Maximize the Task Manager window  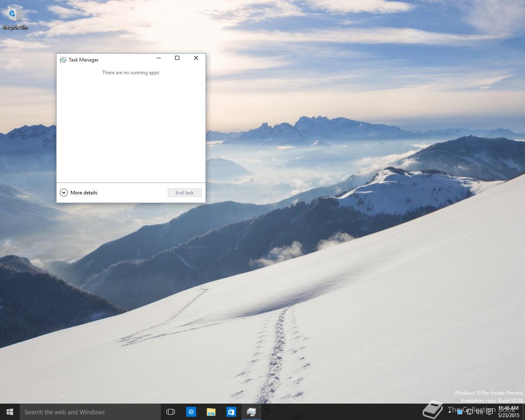[x=177, y=58]
